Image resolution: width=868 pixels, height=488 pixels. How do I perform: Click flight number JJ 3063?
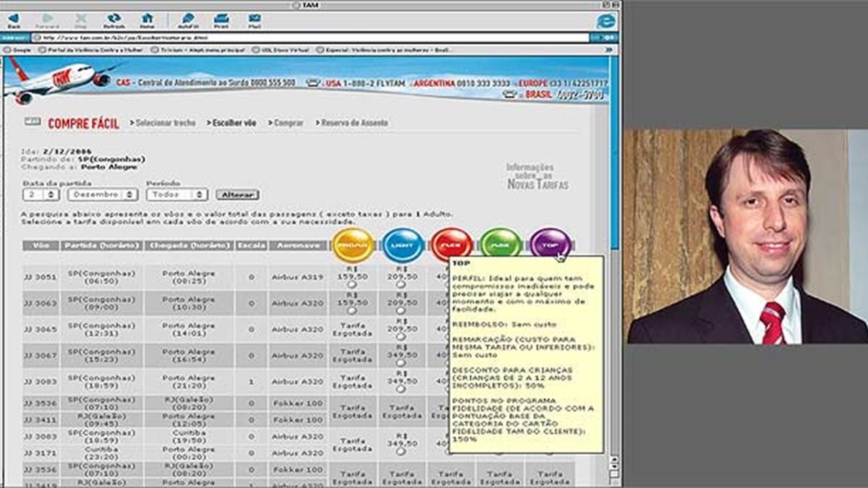(x=39, y=303)
